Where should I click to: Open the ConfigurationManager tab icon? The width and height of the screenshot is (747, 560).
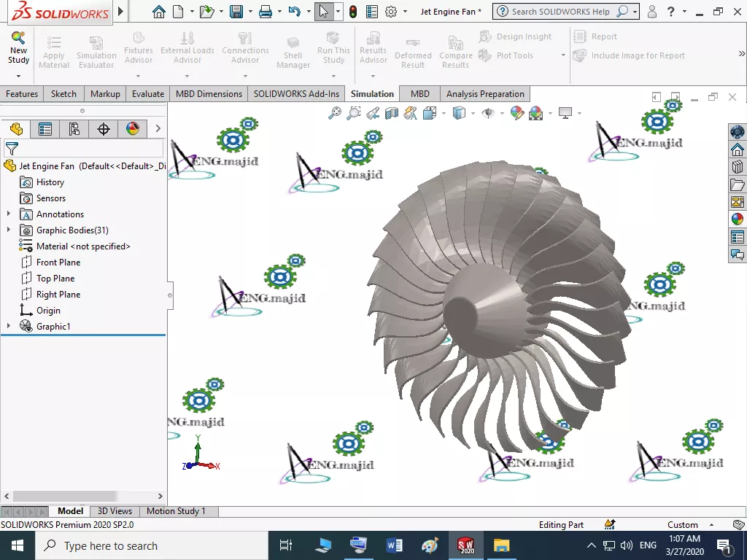pyautogui.click(x=74, y=129)
